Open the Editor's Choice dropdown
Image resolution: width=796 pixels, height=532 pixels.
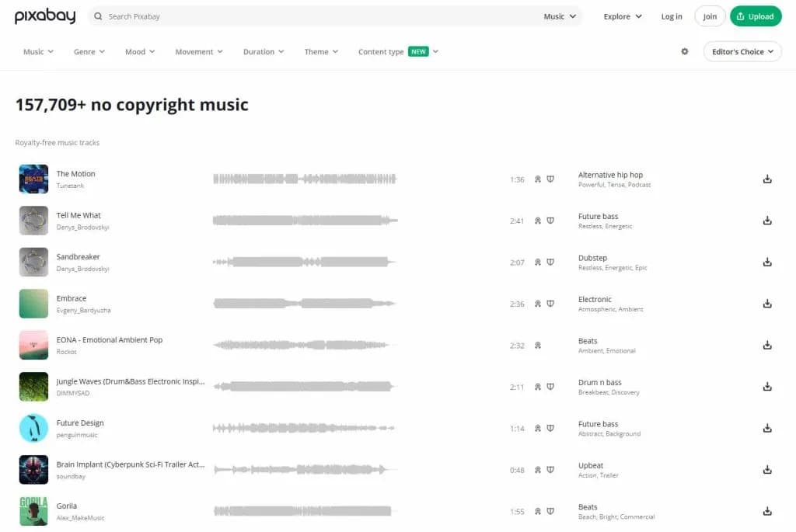[742, 51]
